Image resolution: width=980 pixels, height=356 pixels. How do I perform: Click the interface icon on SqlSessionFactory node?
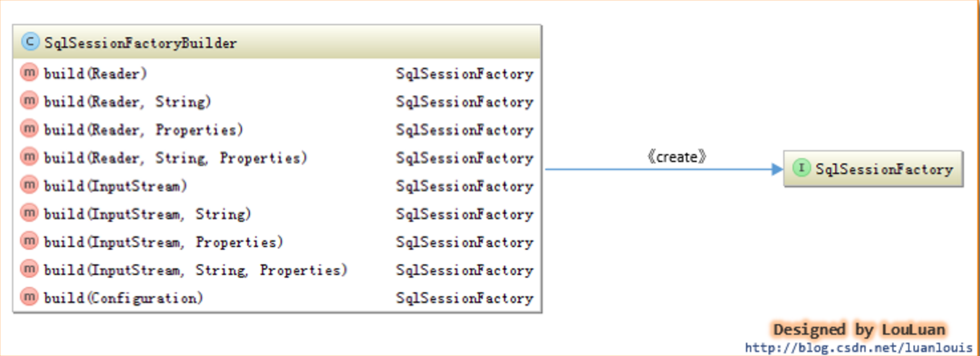pos(802,169)
